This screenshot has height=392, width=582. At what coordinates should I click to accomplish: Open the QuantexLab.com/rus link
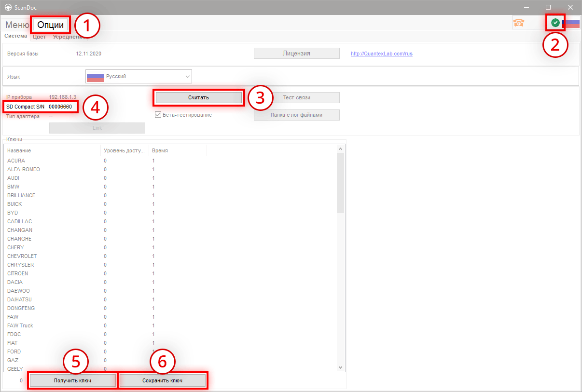(381, 54)
